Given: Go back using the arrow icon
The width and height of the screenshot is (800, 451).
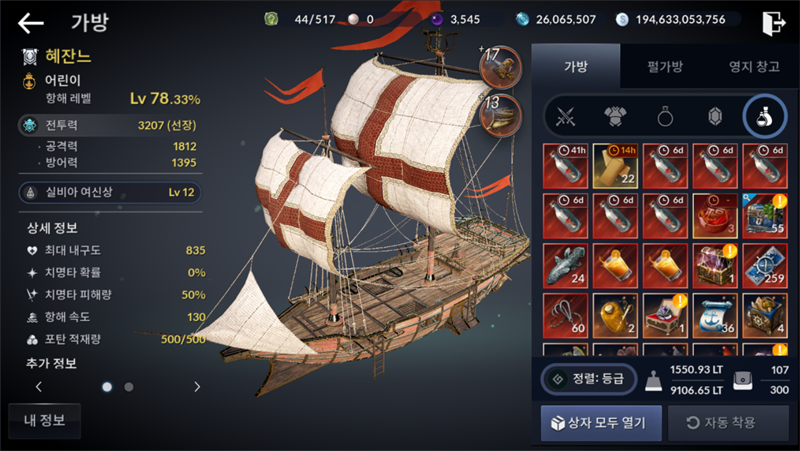Looking at the screenshot, I should pyautogui.click(x=31, y=23).
